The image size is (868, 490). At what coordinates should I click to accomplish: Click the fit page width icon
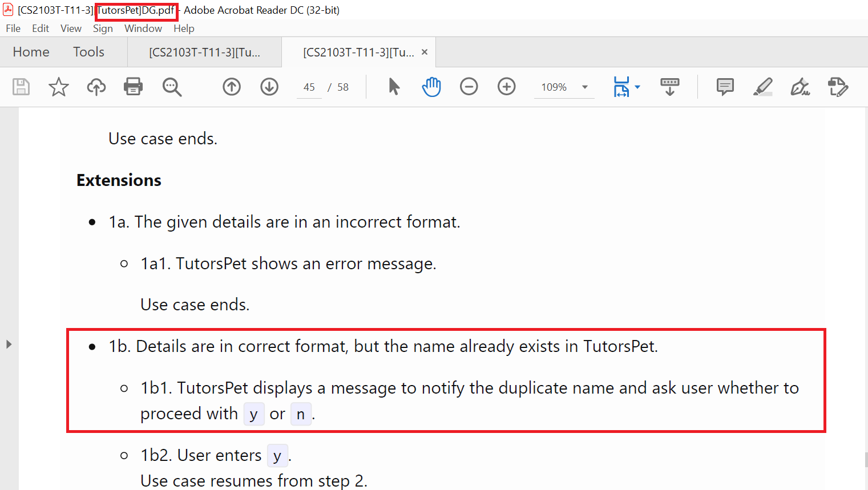tap(621, 87)
